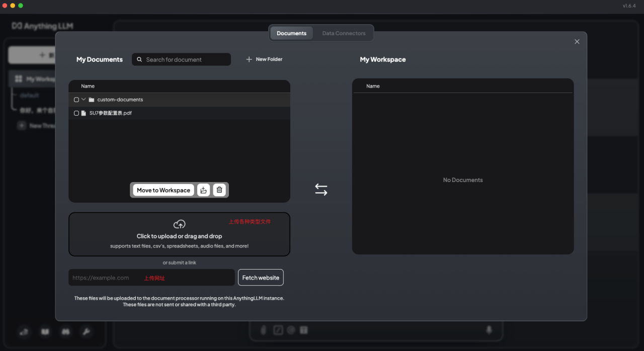The image size is (644, 351).
Task: Click the plus icon for New Folder
Action: coord(249,59)
